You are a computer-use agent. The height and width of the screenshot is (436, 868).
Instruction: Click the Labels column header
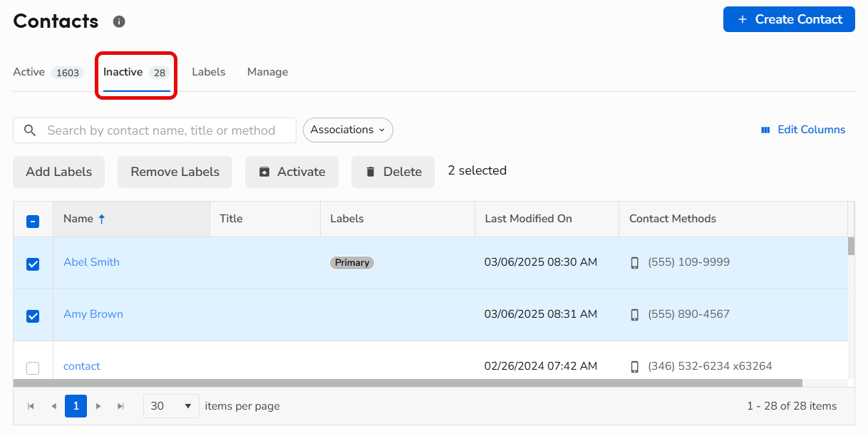coord(397,219)
